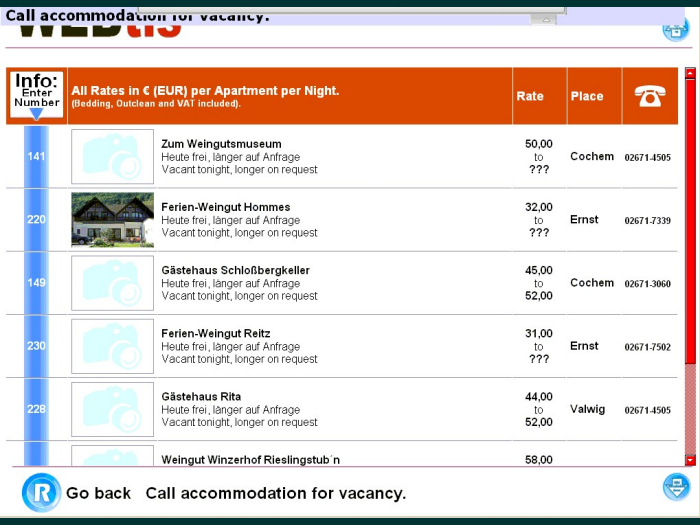The image size is (700, 525).
Task: Click the telephone icon in the table header
Action: coord(649,96)
